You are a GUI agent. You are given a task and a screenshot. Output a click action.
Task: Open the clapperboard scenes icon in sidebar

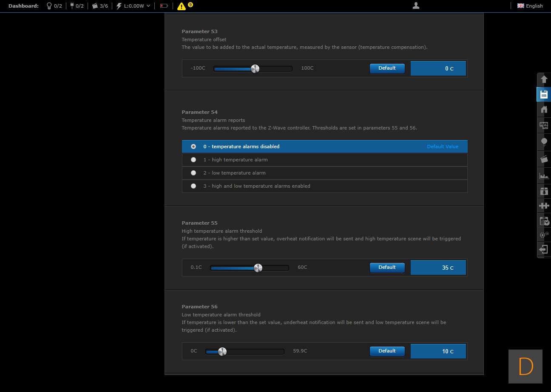pos(543,159)
